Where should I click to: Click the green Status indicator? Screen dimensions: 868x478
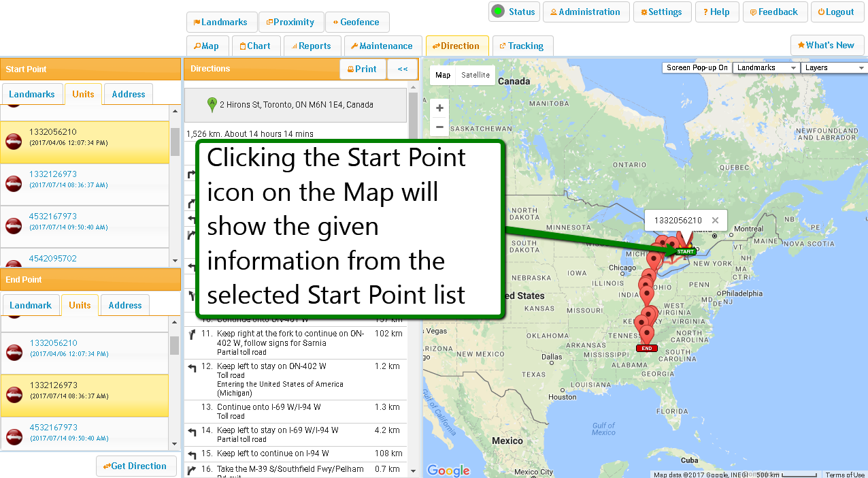click(x=499, y=12)
